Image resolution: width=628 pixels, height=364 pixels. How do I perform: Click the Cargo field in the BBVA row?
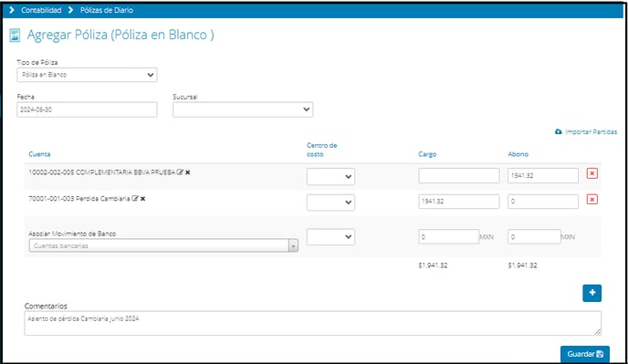click(459, 175)
